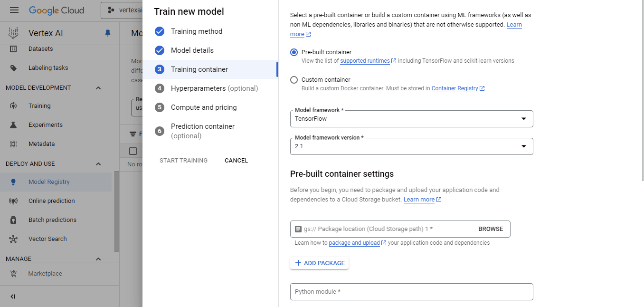Image resolution: width=644 pixels, height=307 pixels.
Task: Click the Google Cloud logo
Action: 57,10
